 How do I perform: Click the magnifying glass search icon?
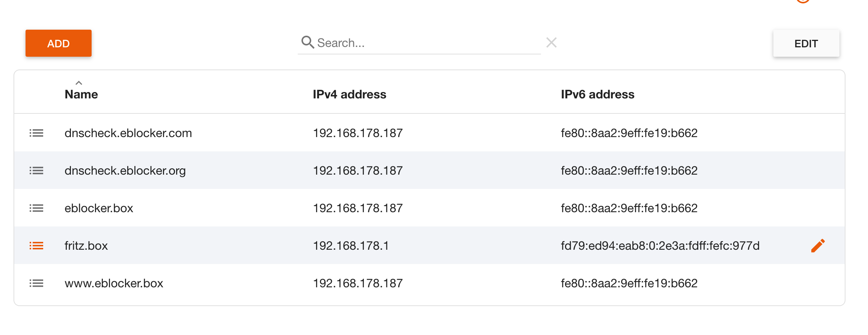pos(307,42)
